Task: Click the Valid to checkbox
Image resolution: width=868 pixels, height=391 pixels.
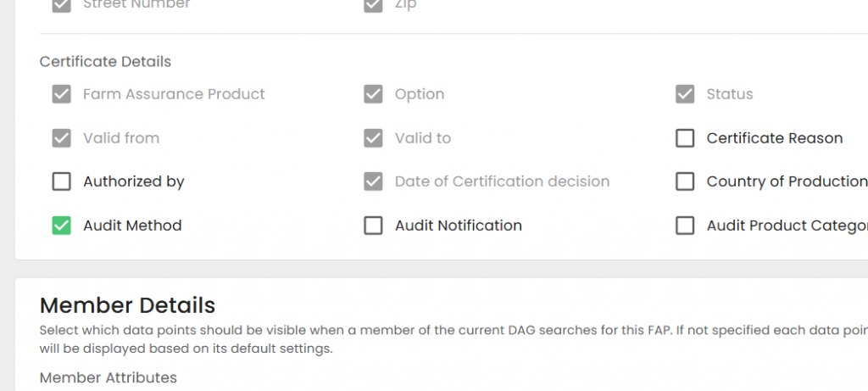Action: click(x=373, y=138)
